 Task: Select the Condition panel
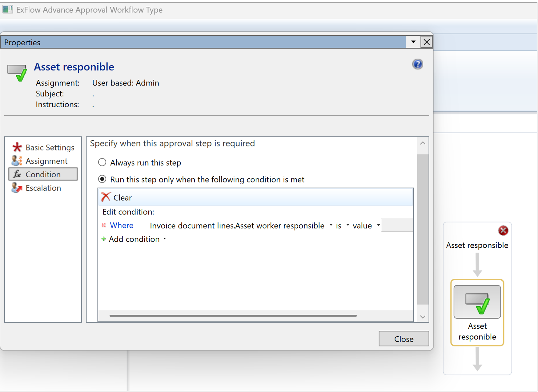[43, 174]
